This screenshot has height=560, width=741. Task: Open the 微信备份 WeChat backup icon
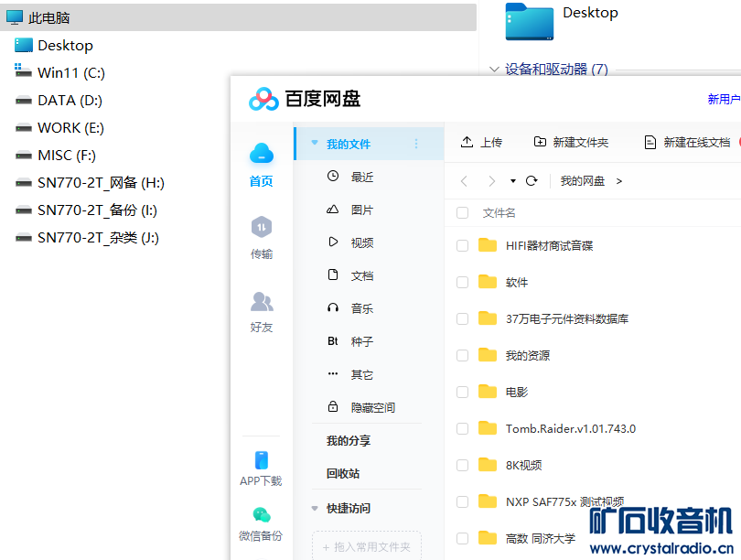262,514
